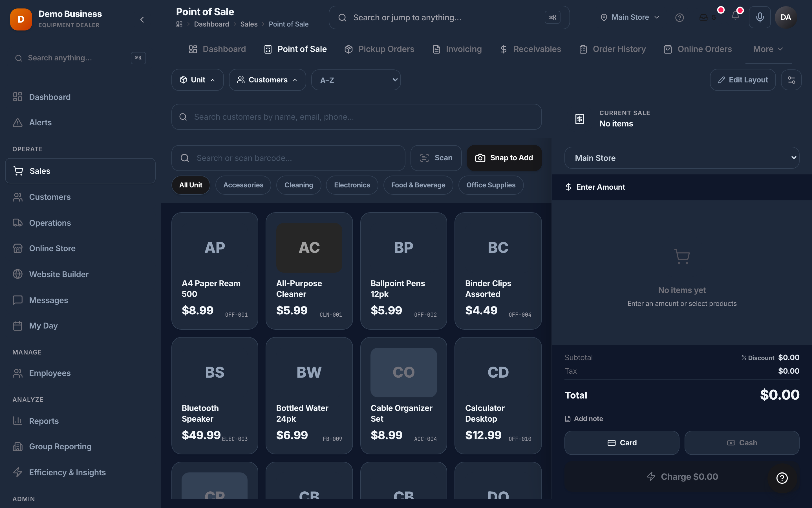
Task: Switch to the Order History tab
Action: click(612, 49)
